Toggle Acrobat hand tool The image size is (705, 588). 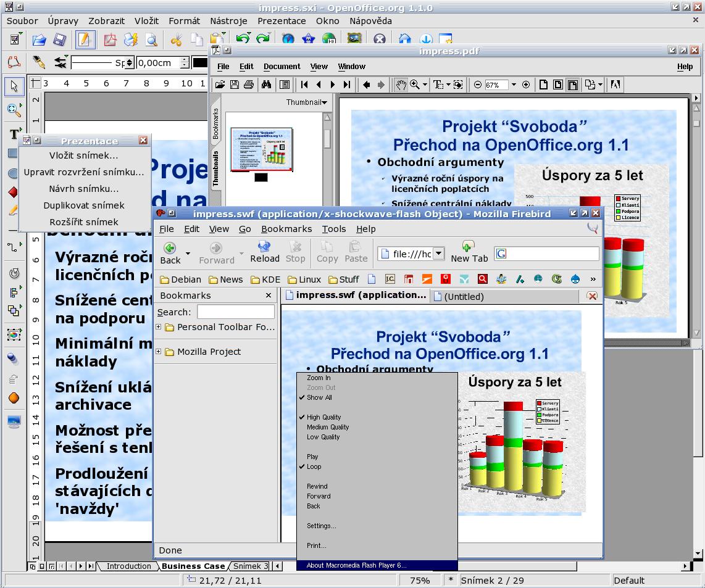click(401, 85)
